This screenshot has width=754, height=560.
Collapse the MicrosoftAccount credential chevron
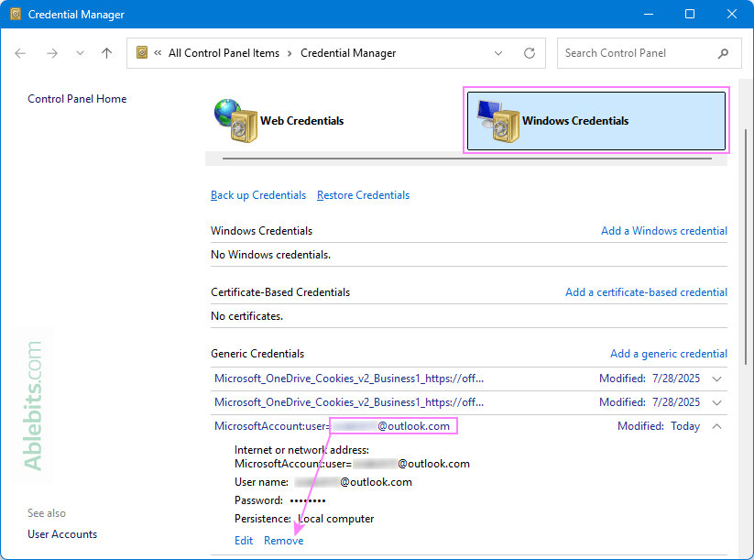[x=717, y=426]
